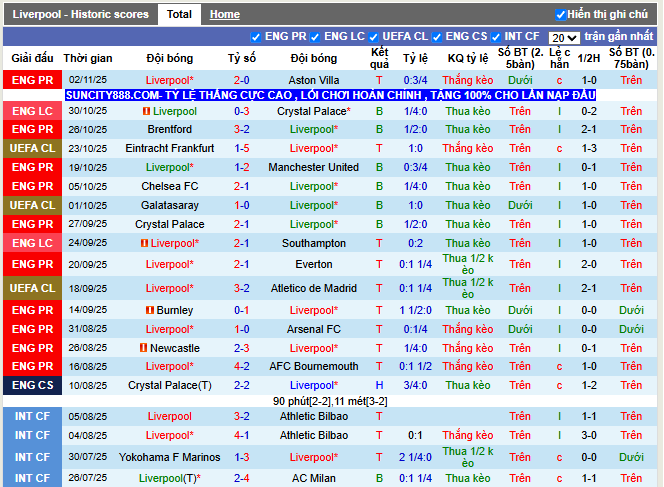Screen dimensions: 664x487
Task: Open the 1-5 score at Eintracht Frankfurt
Action: click(242, 148)
